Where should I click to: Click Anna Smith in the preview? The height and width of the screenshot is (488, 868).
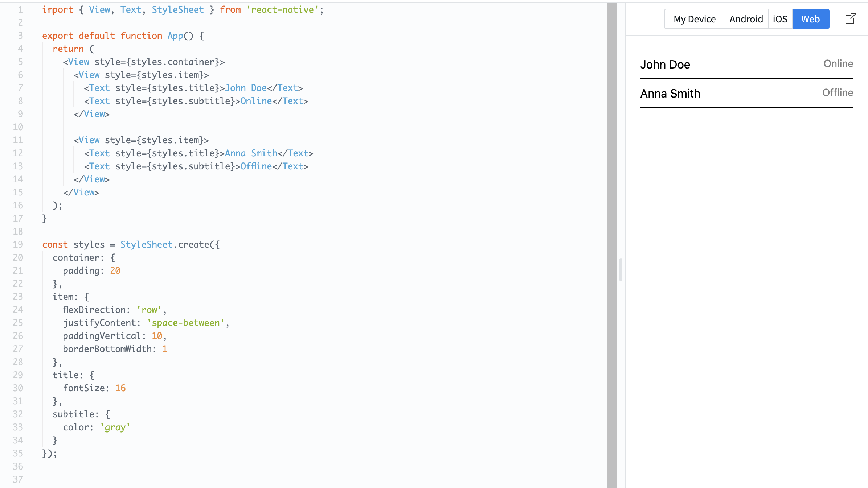670,94
